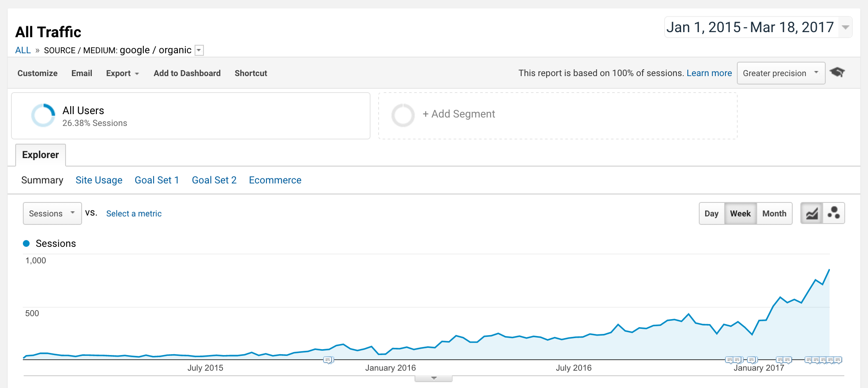Switch to the Site Usage tab
This screenshot has width=868, height=388.
pos(99,180)
